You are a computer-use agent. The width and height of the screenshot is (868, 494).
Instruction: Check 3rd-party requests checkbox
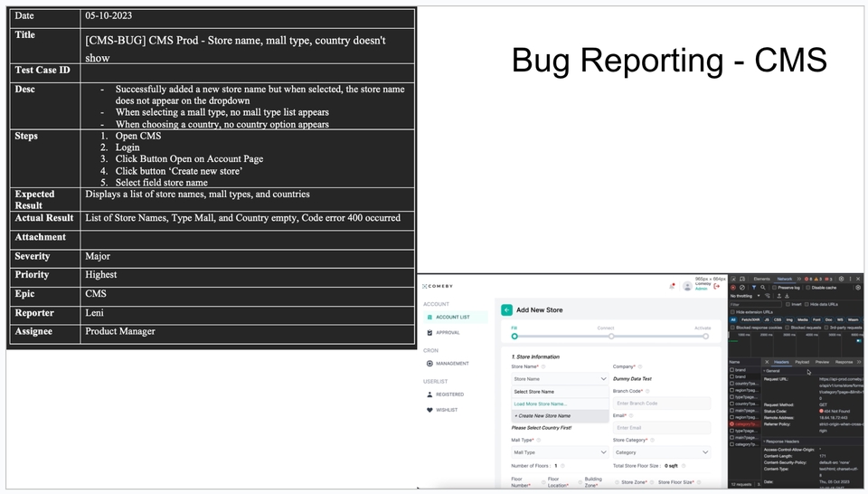click(x=826, y=328)
